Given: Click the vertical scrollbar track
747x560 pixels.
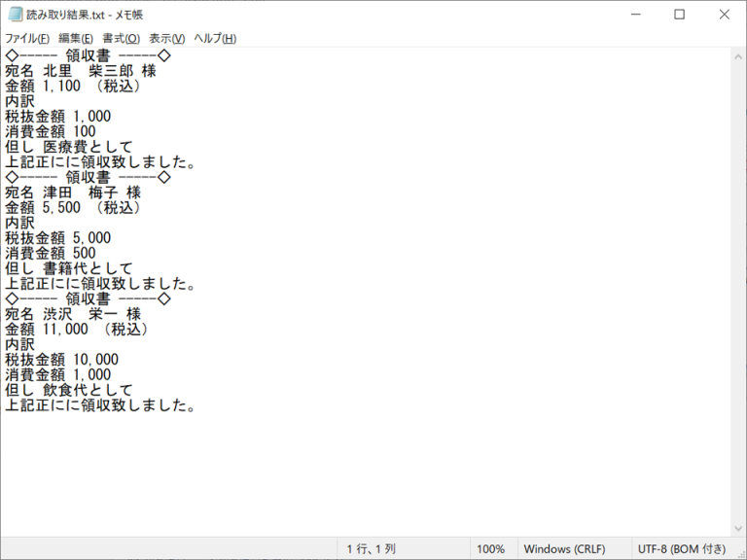Looking at the screenshot, I should coord(738,292).
